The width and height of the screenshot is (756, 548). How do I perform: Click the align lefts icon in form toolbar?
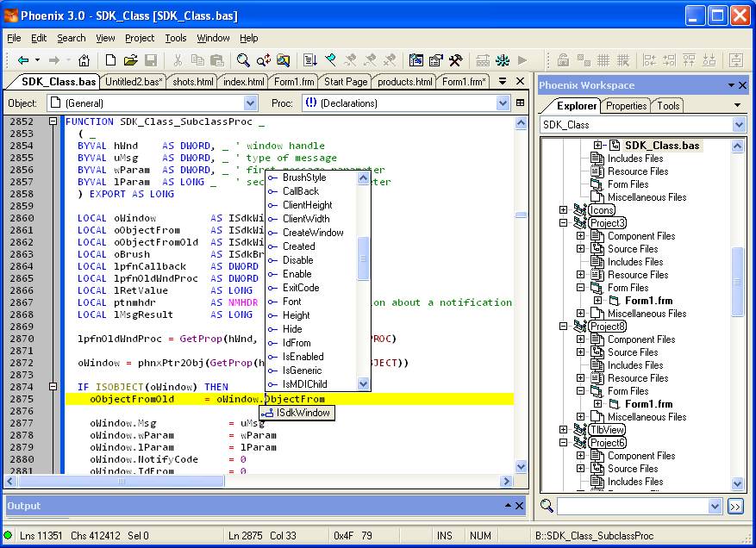tap(649, 60)
